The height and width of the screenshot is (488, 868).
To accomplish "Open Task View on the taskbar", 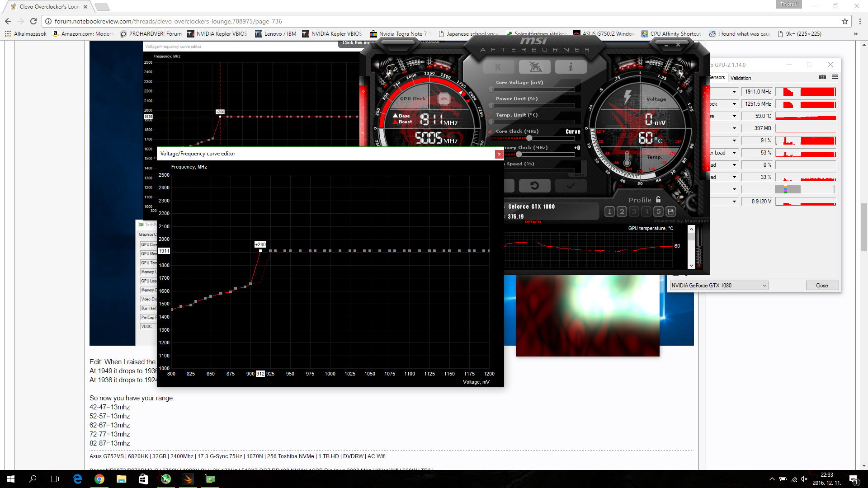I will (54, 479).
